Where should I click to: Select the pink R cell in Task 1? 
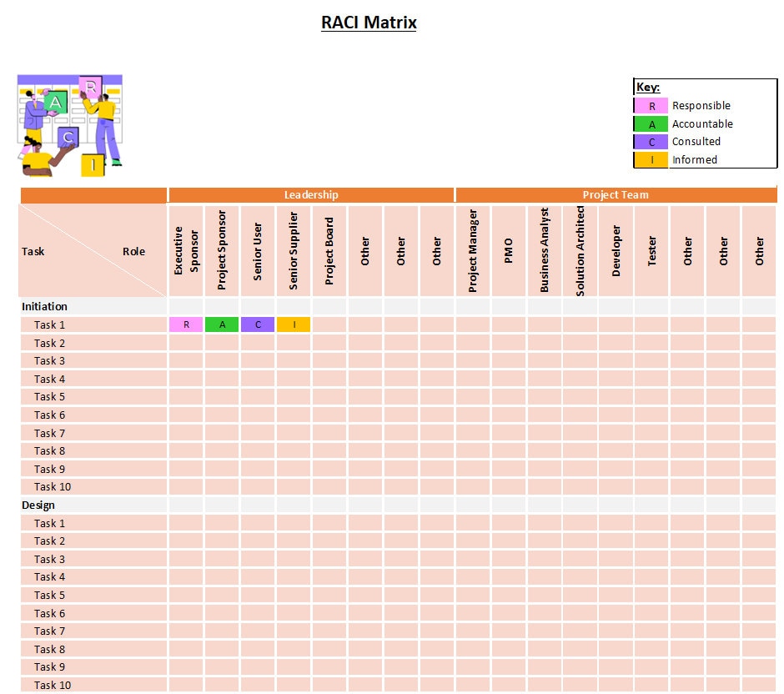click(x=185, y=324)
